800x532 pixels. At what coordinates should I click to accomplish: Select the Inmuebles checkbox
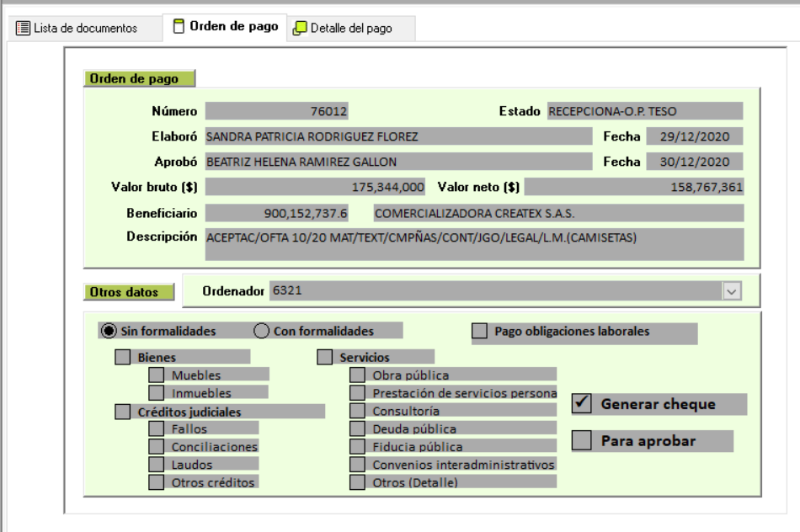[157, 392]
